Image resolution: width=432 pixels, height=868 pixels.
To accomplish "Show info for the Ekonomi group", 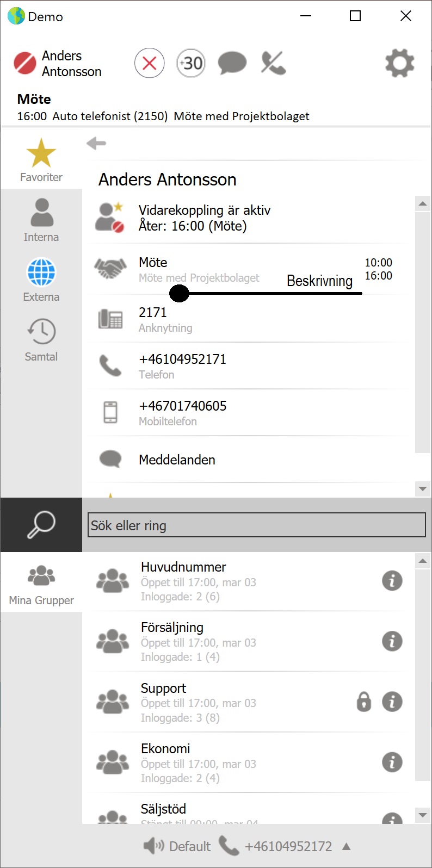I will [x=392, y=762].
